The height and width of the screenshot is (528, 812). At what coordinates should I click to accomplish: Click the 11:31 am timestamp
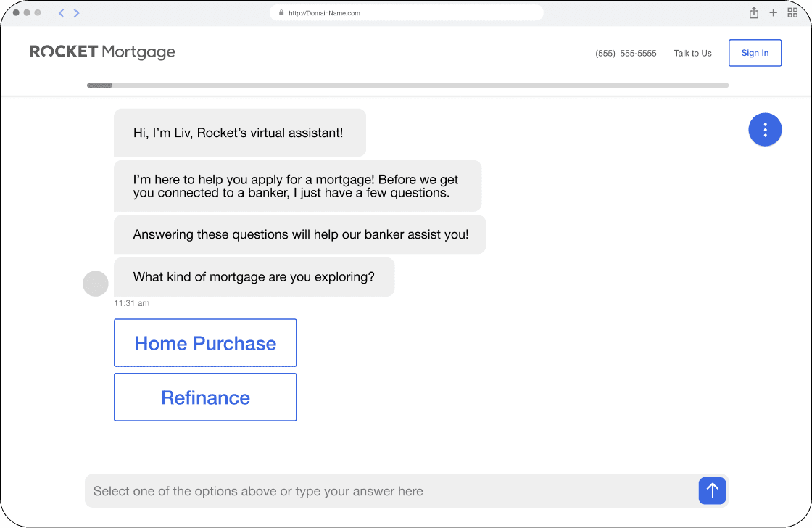(131, 303)
